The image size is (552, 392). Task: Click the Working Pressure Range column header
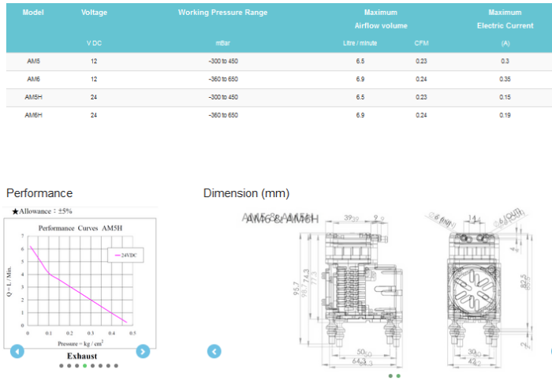pyautogui.click(x=222, y=13)
